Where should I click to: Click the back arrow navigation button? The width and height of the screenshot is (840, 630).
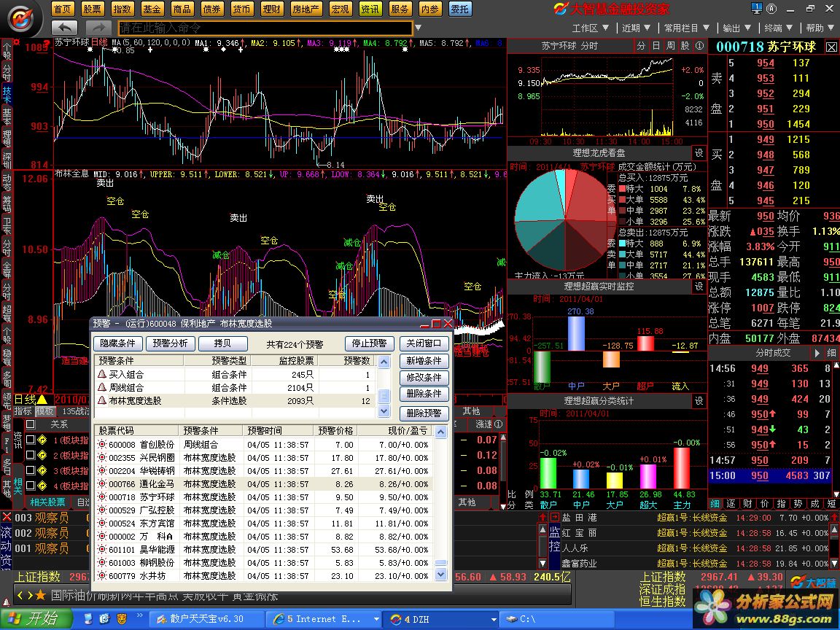(x=65, y=28)
